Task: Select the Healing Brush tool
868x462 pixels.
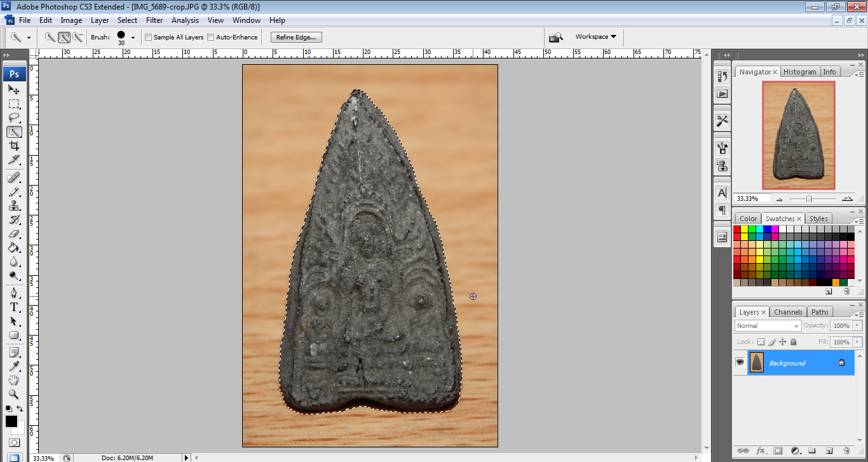Action: (x=14, y=177)
